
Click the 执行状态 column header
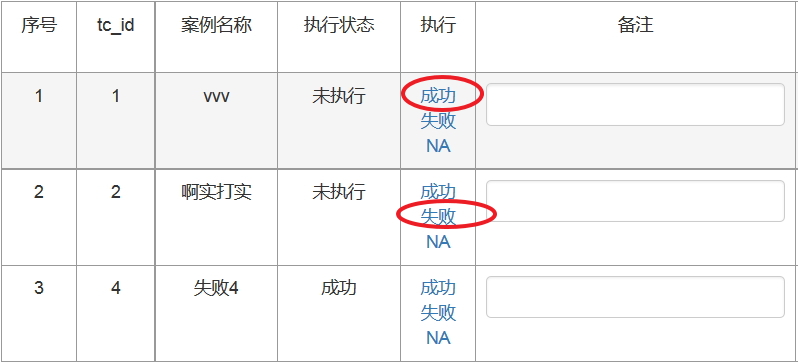click(x=339, y=25)
